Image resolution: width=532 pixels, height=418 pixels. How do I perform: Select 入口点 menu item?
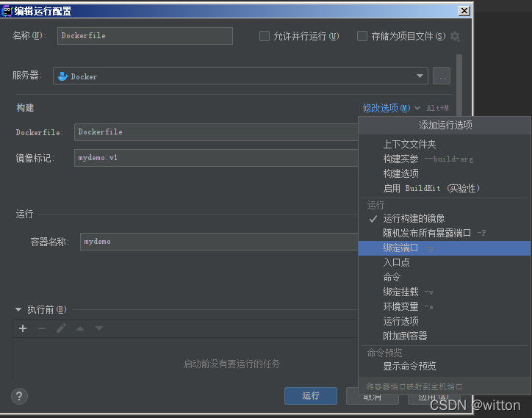coord(445,262)
